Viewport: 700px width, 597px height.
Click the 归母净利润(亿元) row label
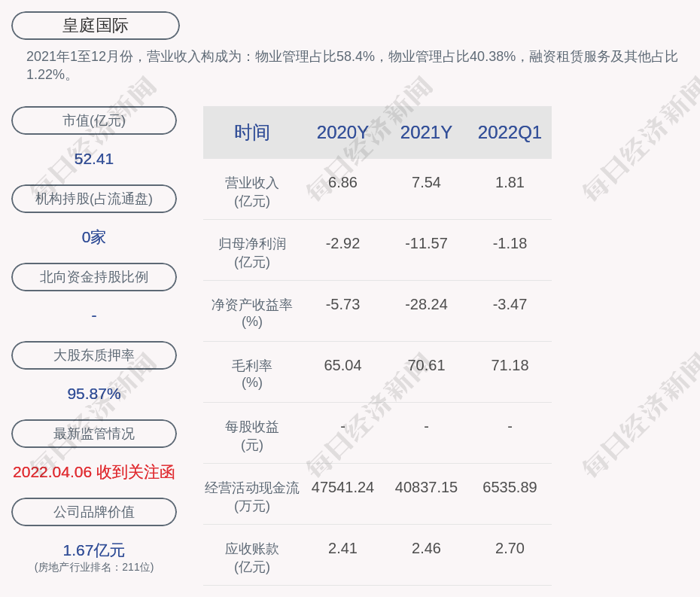(x=252, y=253)
